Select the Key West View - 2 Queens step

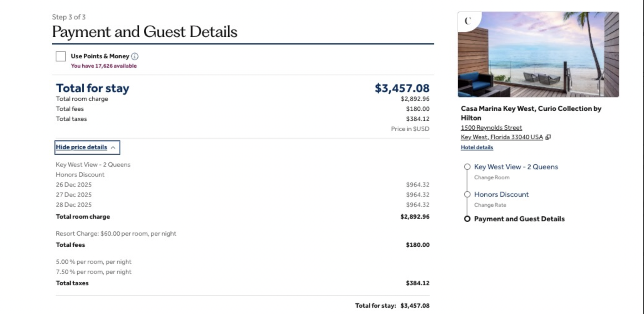coord(516,167)
